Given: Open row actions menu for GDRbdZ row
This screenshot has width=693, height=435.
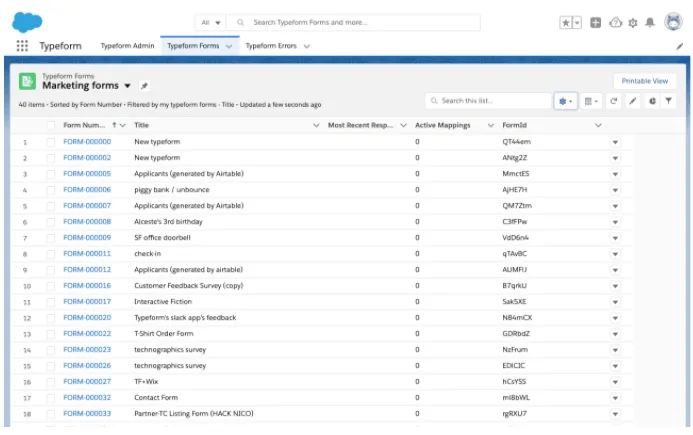Looking at the screenshot, I should pyautogui.click(x=615, y=334).
